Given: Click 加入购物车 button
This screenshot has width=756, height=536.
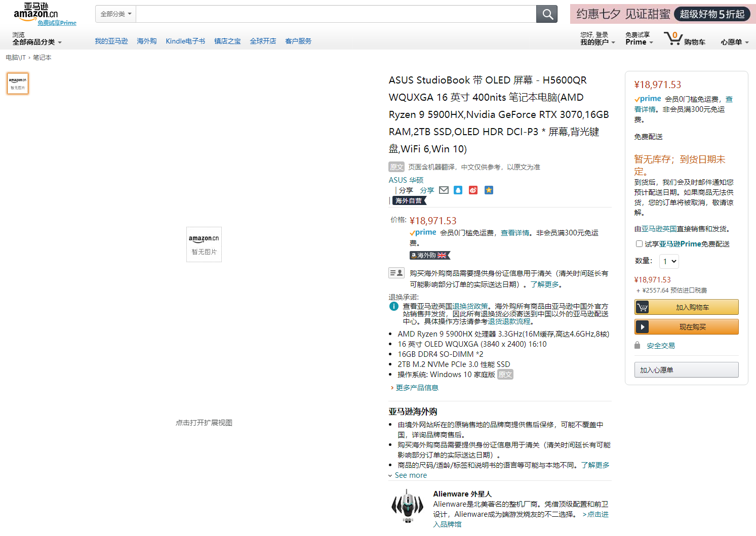Looking at the screenshot, I should pos(686,307).
